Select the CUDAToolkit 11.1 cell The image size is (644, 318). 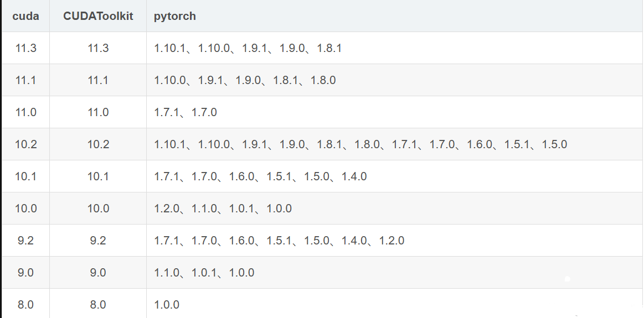(98, 80)
